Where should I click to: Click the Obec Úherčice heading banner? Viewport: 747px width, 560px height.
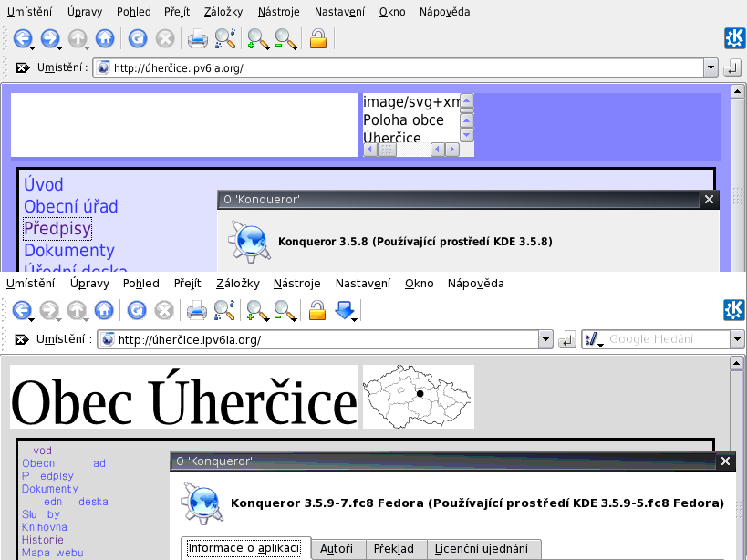click(184, 397)
